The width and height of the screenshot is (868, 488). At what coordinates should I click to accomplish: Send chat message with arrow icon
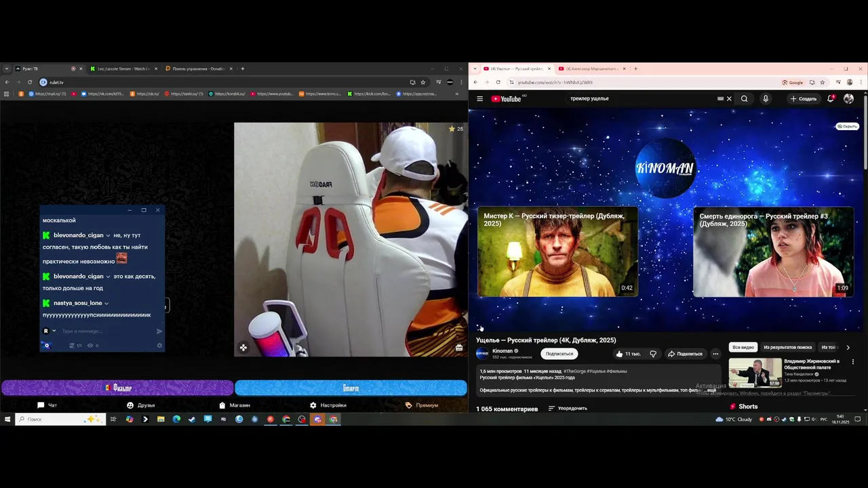pyautogui.click(x=159, y=331)
